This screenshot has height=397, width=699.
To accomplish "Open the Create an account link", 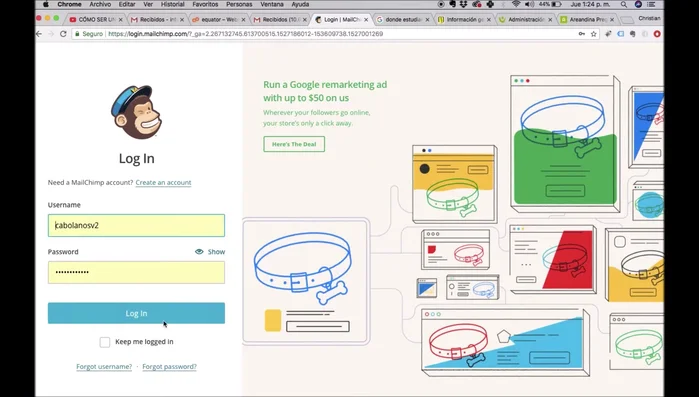I will pyautogui.click(x=163, y=182).
